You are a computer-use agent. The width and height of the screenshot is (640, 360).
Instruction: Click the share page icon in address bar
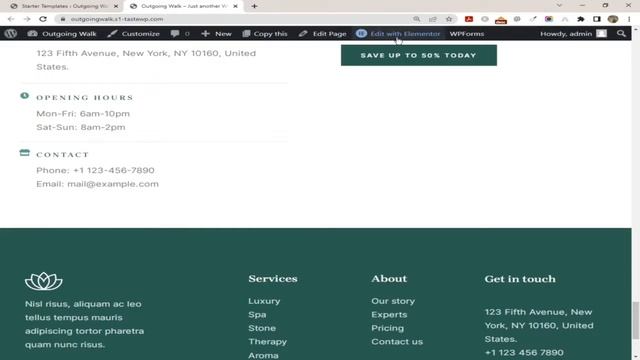(x=433, y=19)
